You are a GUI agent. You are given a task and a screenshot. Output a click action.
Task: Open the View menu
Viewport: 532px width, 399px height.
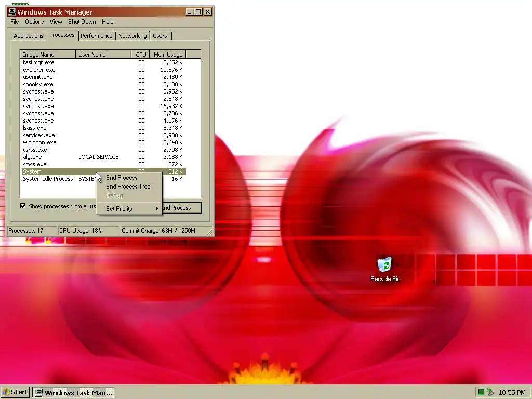click(x=56, y=22)
